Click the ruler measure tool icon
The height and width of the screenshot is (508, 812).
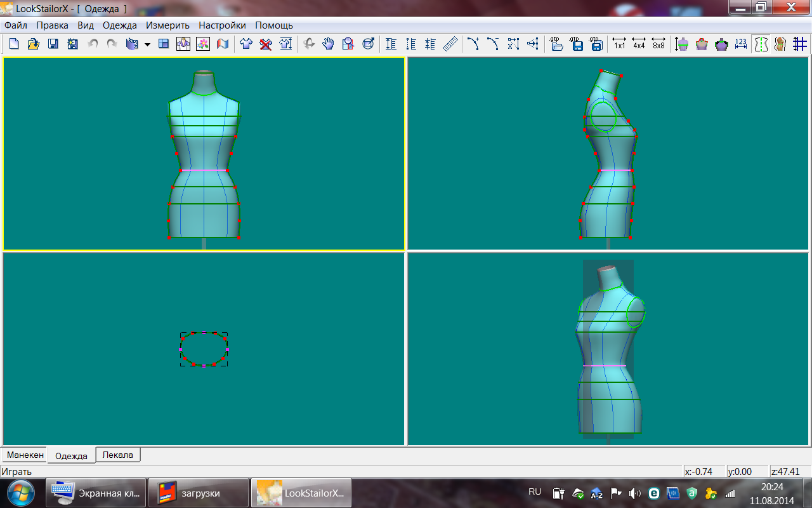pyautogui.click(x=450, y=44)
